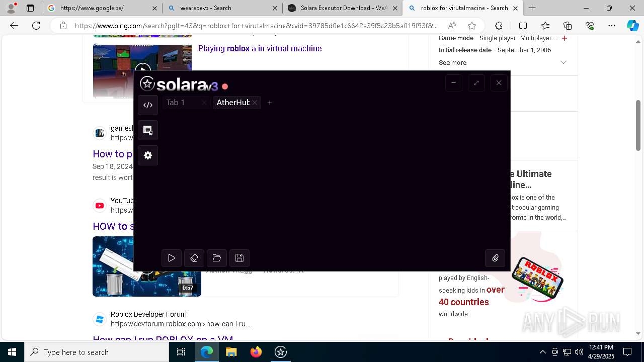The width and height of the screenshot is (644, 362).
Task: Click the Solara v3 logo
Action: (179, 84)
